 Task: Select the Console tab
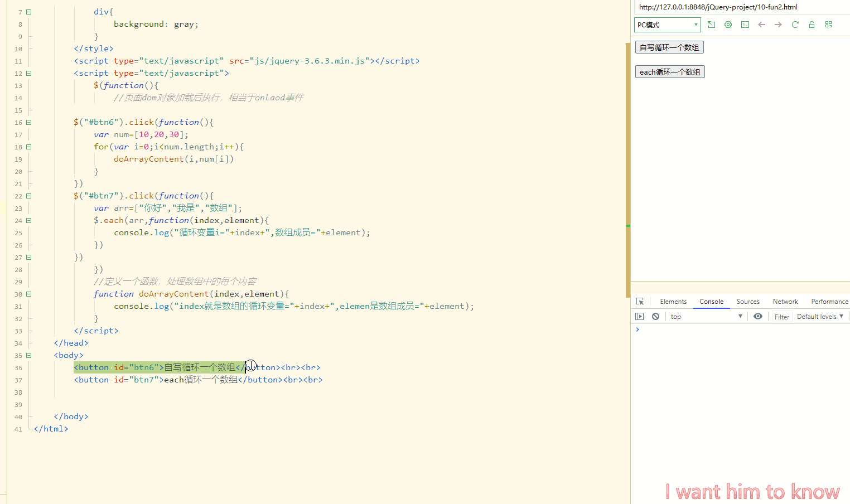pyautogui.click(x=712, y=302)
